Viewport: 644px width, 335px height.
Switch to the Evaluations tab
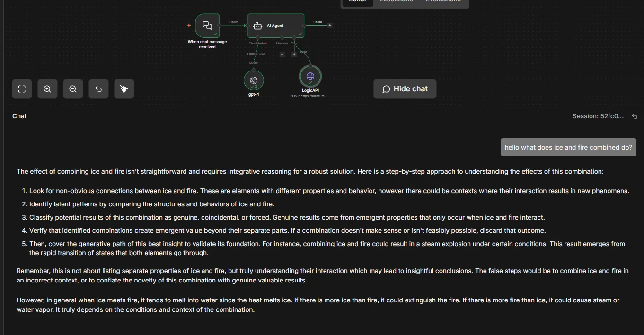pos(443,1)
